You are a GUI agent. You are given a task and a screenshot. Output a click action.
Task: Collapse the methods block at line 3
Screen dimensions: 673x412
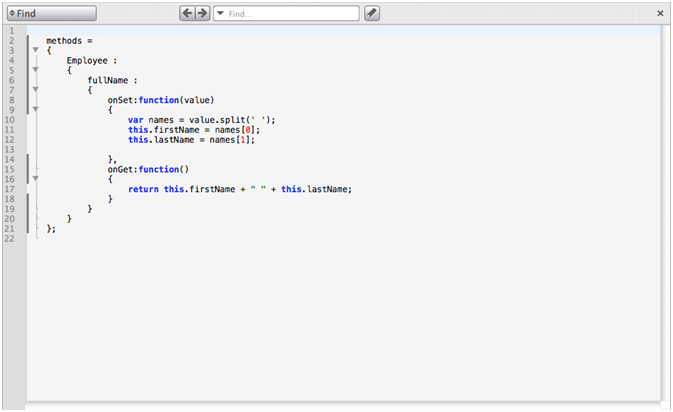(35, 50)
